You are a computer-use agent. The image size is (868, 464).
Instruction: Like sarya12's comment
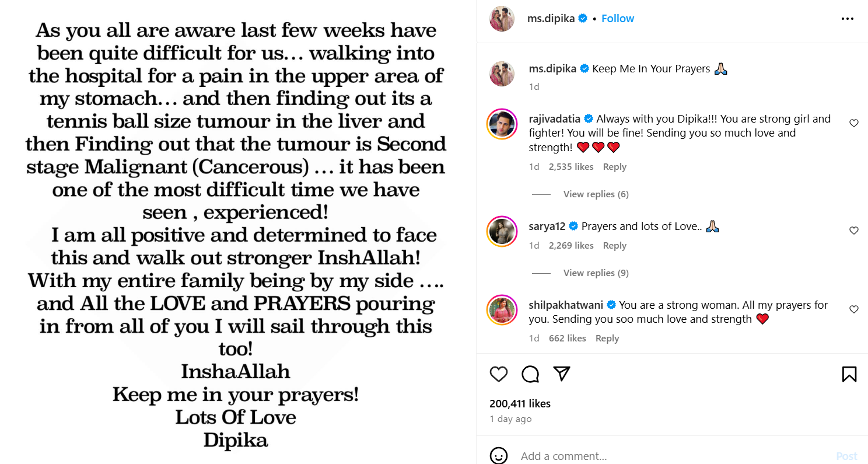pos(854,231)
